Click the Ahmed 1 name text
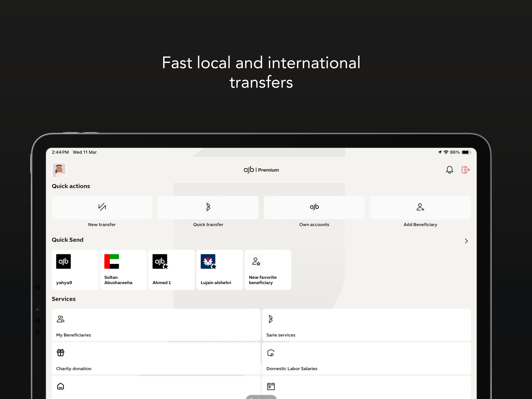This screenshot has height=399, width=532. (162, 282)
